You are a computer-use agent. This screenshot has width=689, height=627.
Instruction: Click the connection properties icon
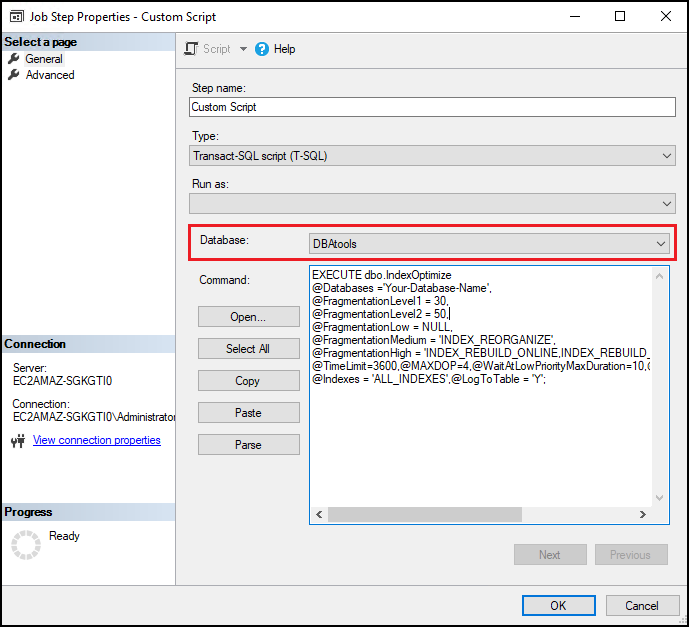17,441
